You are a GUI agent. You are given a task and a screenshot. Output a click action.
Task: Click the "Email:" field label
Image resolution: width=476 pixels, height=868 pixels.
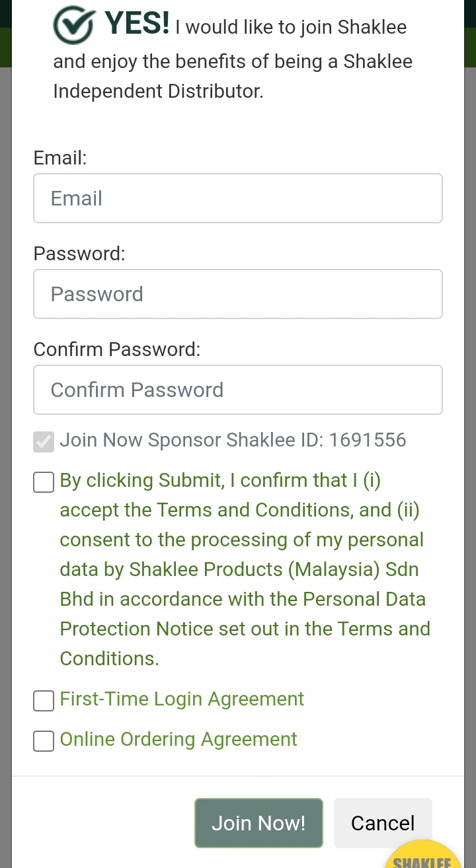point(60,158)
